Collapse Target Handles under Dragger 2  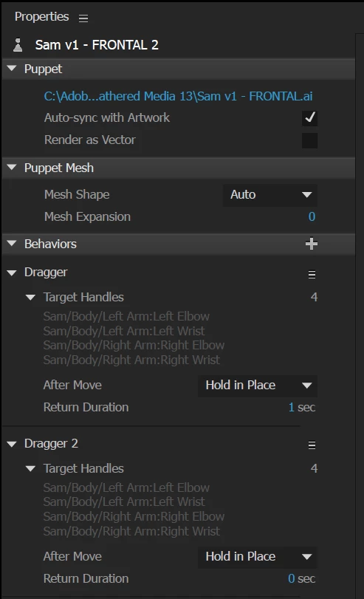(30, 469)
